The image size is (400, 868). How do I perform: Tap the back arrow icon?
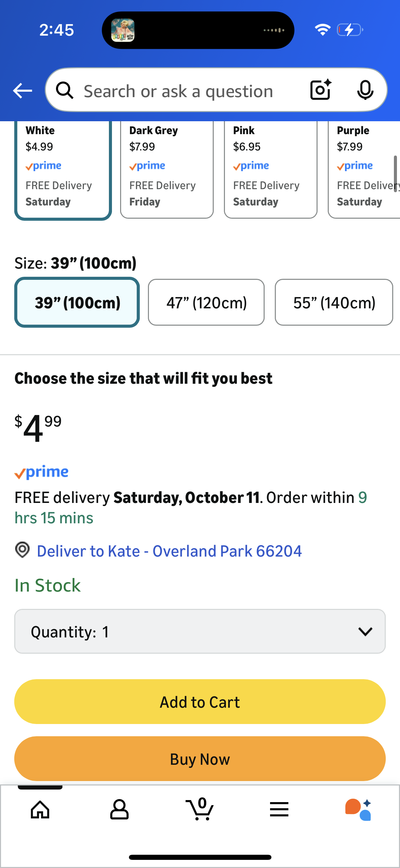point(22,91)
